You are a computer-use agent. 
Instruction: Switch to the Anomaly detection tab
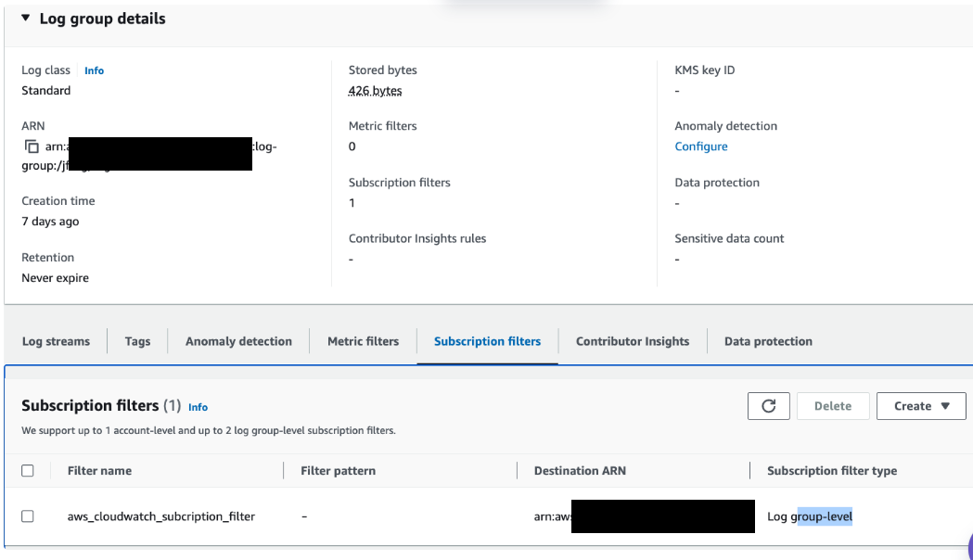tap(238, 340)
